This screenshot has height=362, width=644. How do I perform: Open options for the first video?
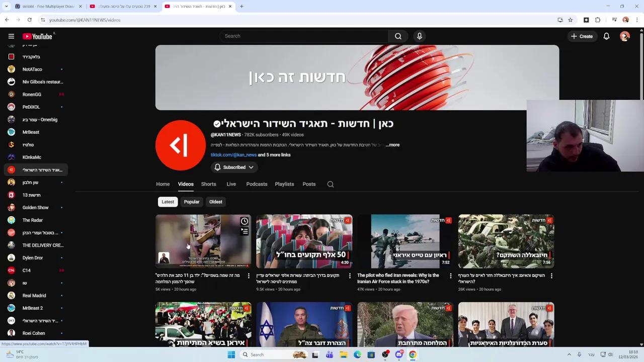tap(249, 276)
